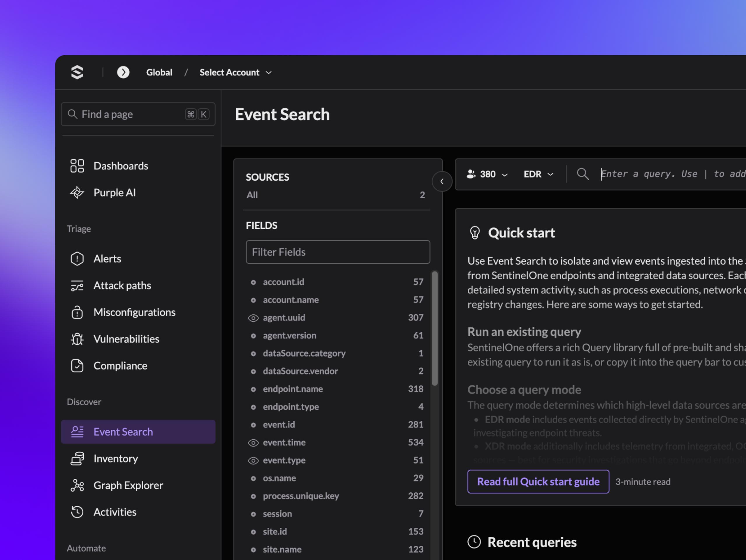Go to Global scope breadcrumb

[x=159, y=72]
